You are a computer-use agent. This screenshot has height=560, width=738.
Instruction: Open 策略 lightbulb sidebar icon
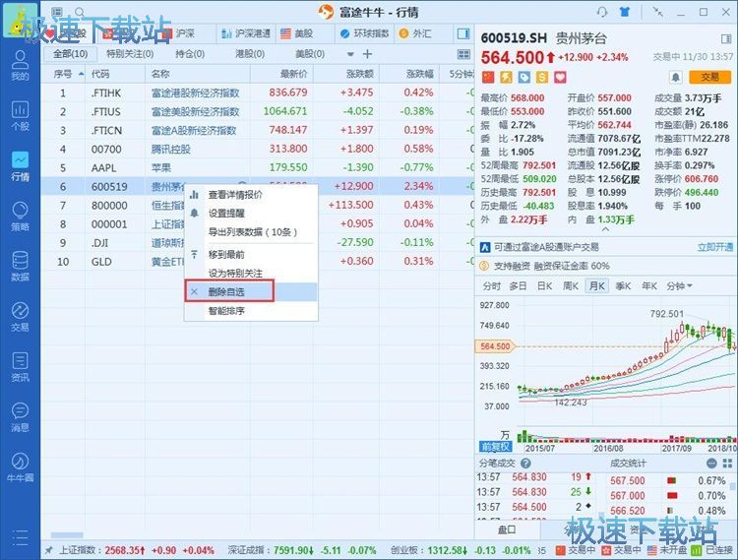click(20, 216)
